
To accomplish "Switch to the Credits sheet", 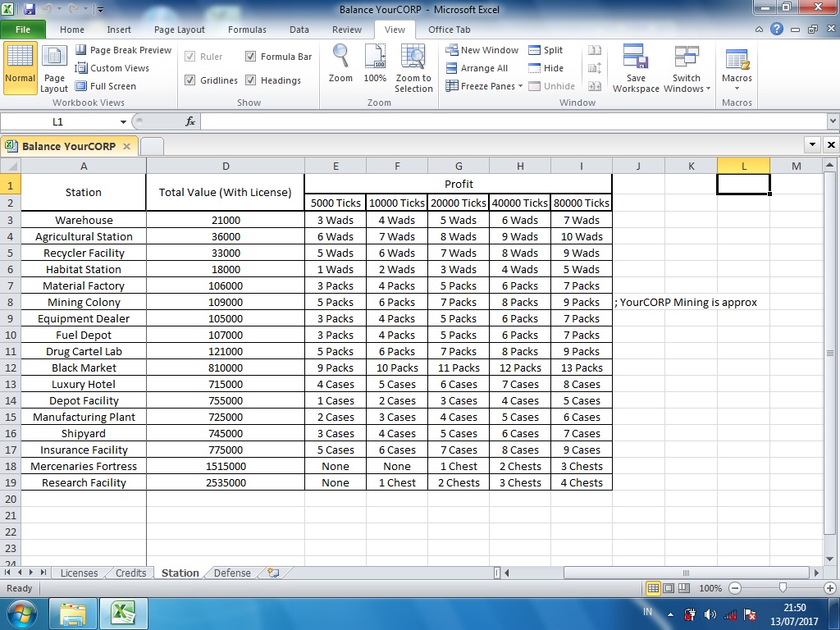I will click(130, 573).
